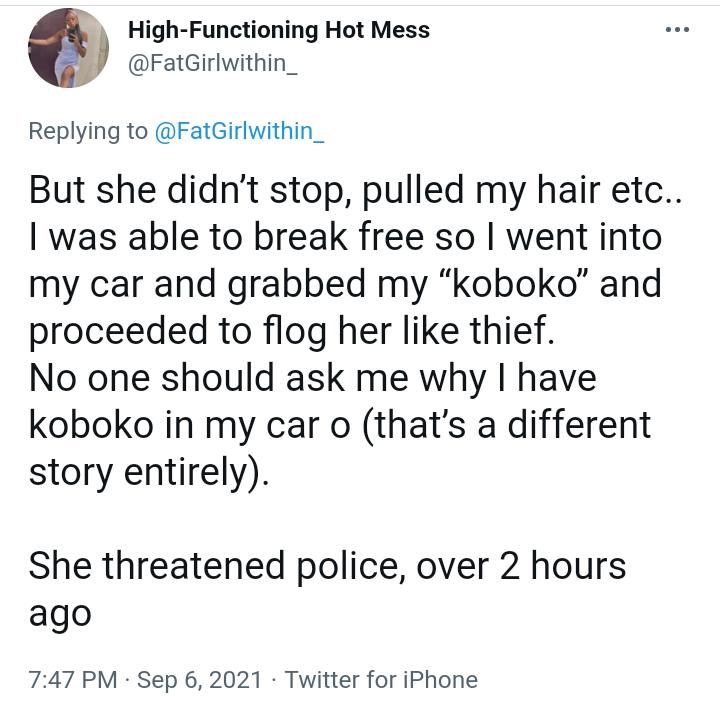
Task: Click the paragraph 'She threatened police, over 2 hours'
Action: [327, 566]
